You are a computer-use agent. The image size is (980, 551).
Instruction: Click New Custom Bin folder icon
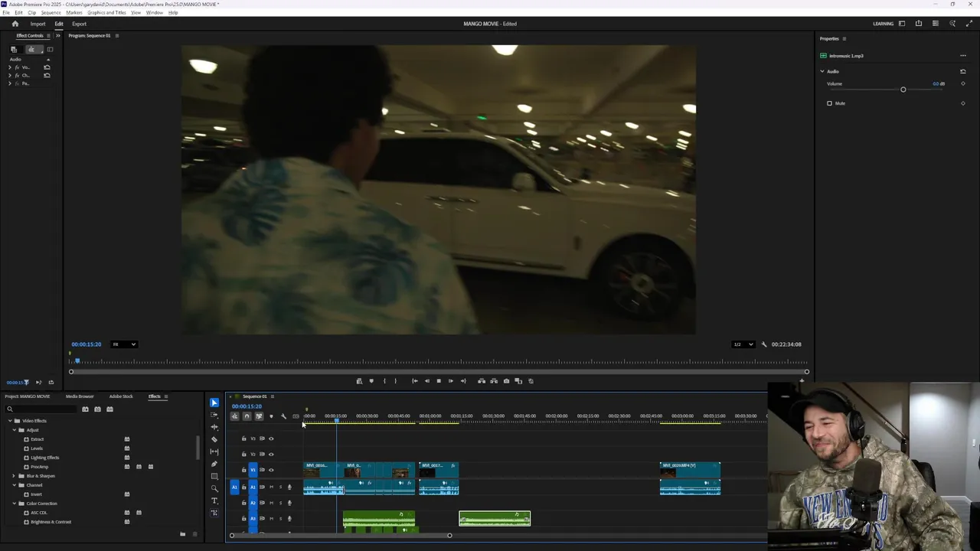click(182, 534)
